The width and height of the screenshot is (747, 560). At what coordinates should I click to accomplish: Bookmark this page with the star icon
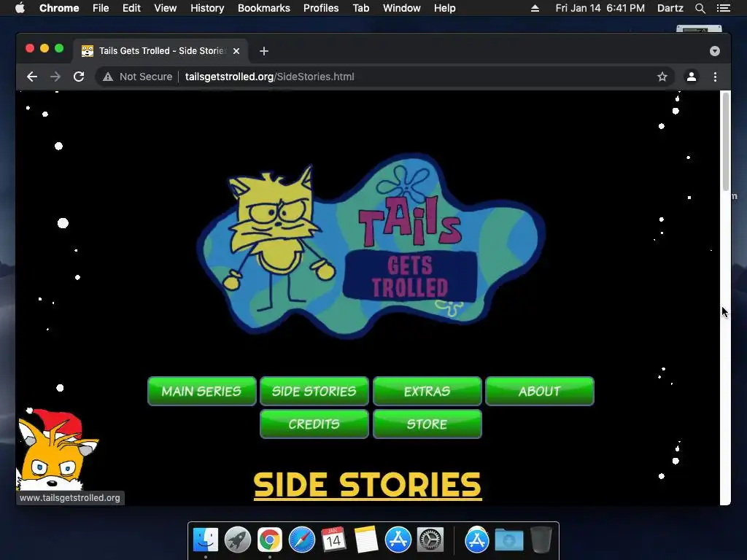pos(662,77)
